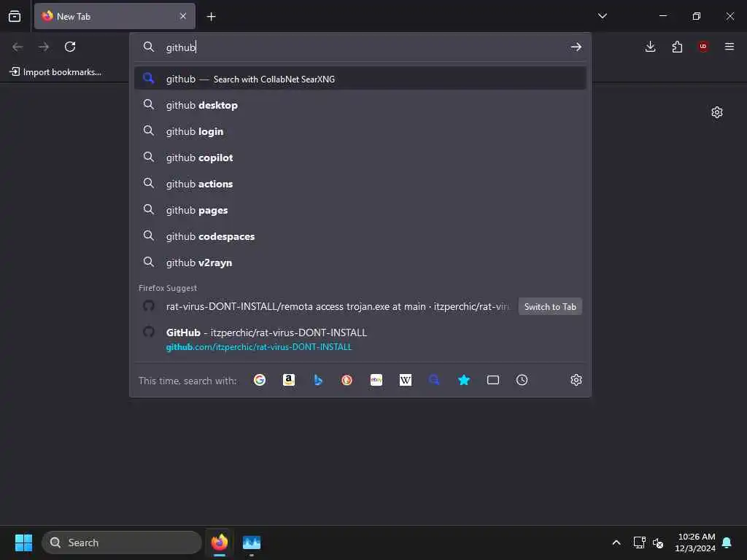The image size is (747, 560).
Task: Open Firefox from the taskbar
Action: coord(220,542)
